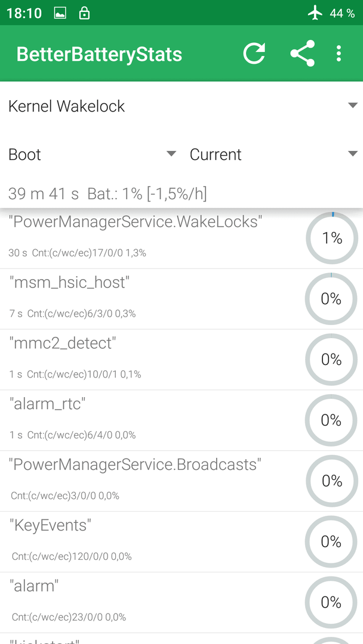Tap the percent gauge beside mmc2_detect
Image resolution: width=363 pixels, height=644 pixels.
pyautogui.click(x=331, y=360)
